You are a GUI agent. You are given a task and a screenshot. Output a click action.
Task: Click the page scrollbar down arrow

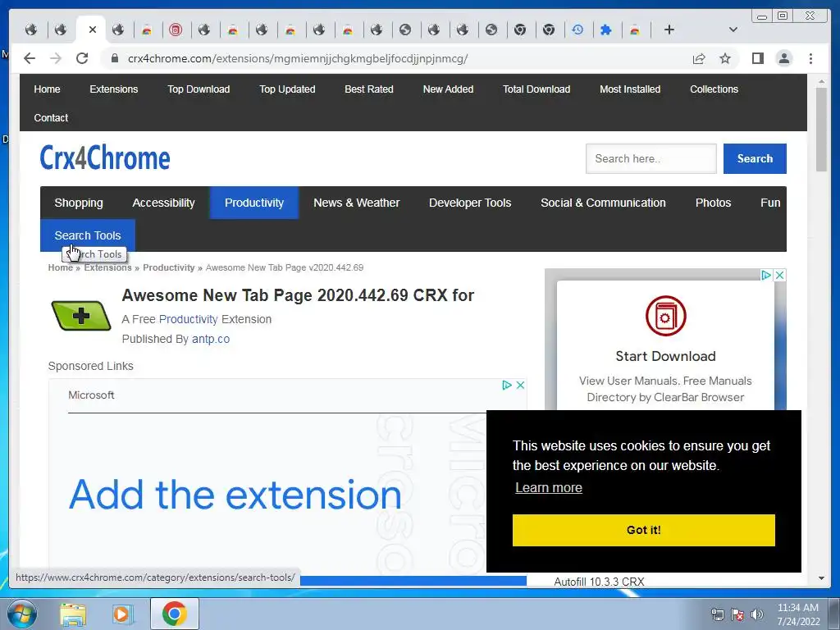click(821, 578)
